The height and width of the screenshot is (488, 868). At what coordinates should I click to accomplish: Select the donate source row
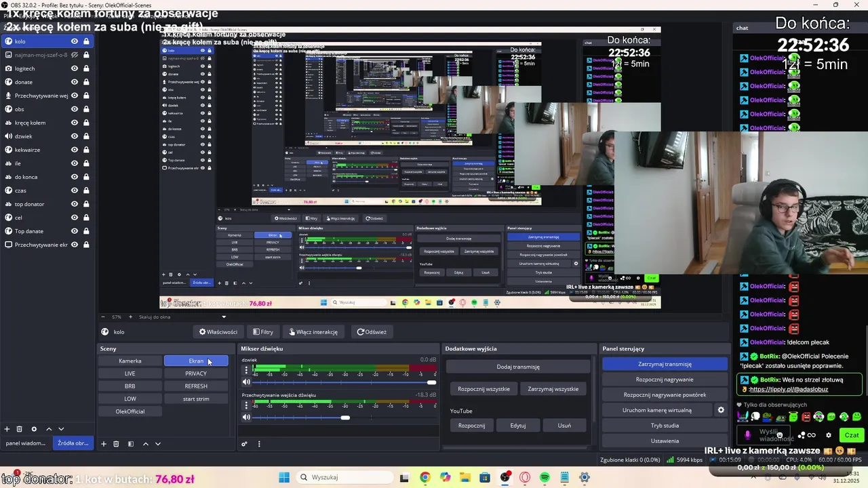tap(46, 82)
